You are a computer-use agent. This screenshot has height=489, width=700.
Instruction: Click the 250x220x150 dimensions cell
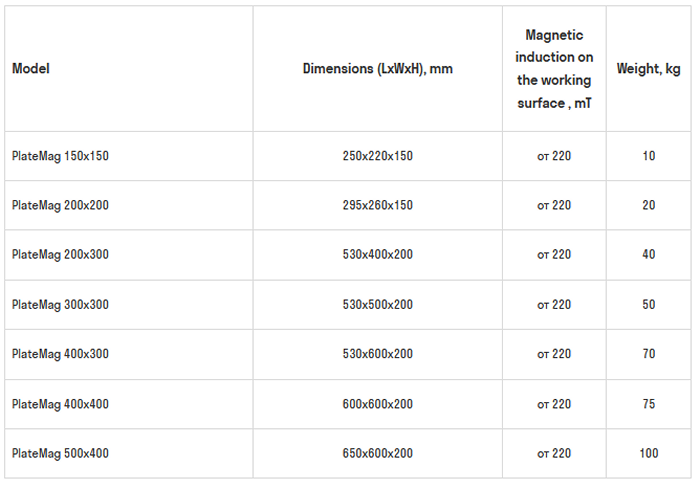pos(377,156)
